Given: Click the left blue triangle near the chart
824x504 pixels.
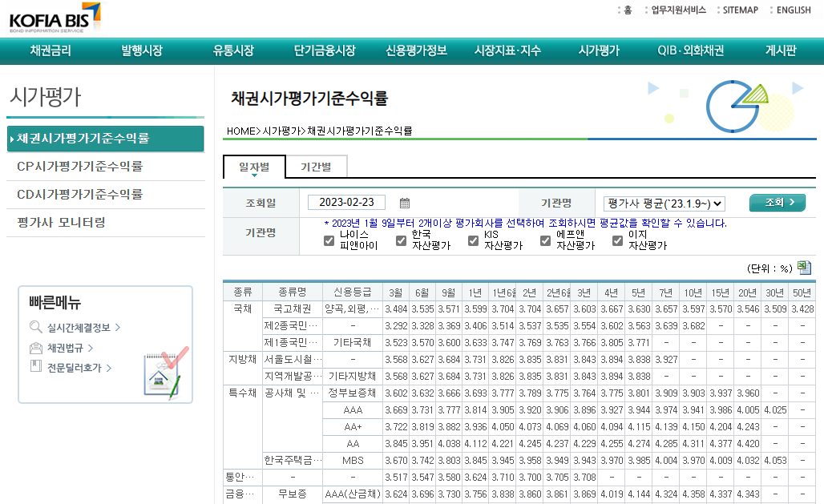Looking at the screenshot, I should point(653,89).
